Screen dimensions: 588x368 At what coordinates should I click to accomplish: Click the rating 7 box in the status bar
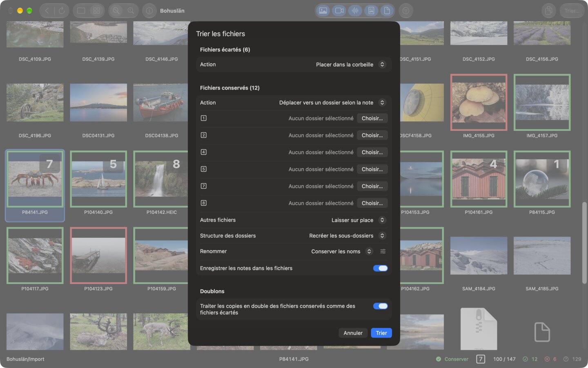[481, 359]
